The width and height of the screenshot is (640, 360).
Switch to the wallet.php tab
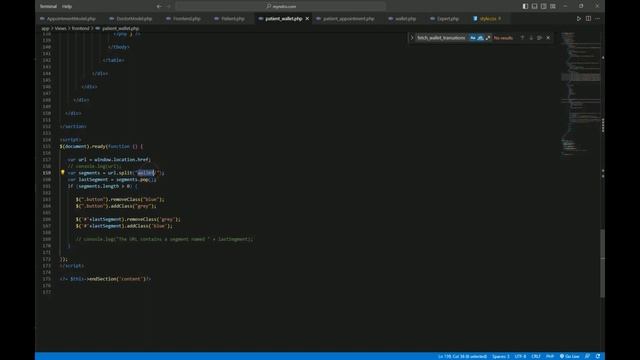[x=402, y=19]
